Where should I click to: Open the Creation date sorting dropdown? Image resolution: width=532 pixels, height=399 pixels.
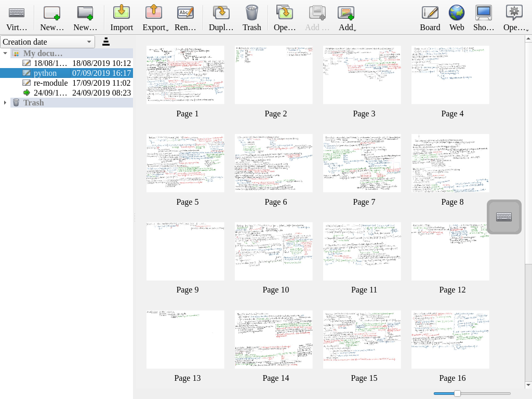(48, 42)
